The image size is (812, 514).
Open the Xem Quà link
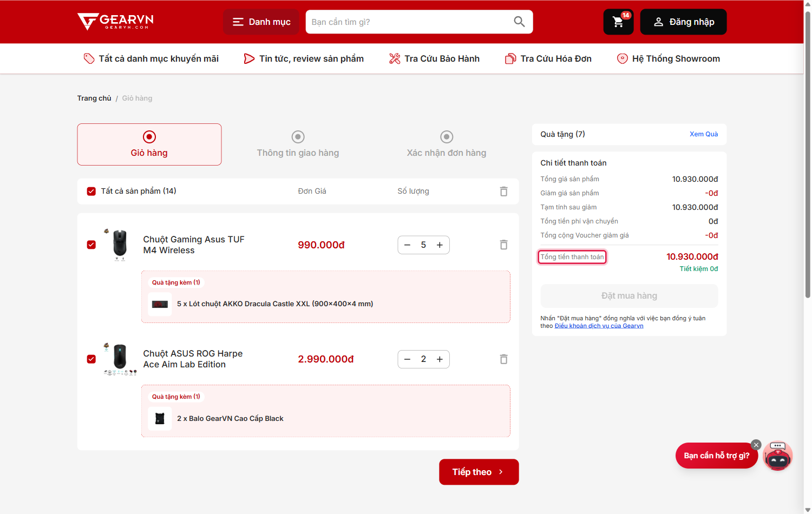[x=703, y=134]
